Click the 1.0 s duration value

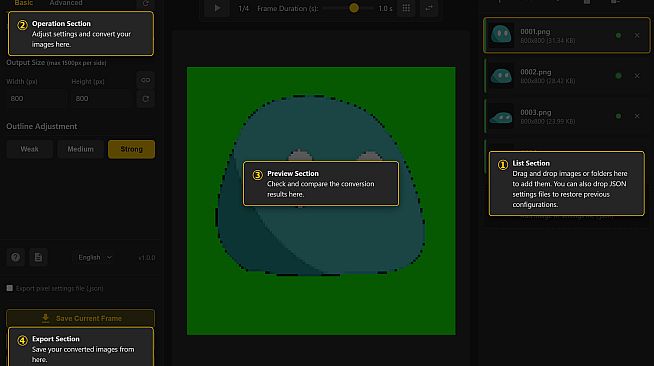[385, 8]
